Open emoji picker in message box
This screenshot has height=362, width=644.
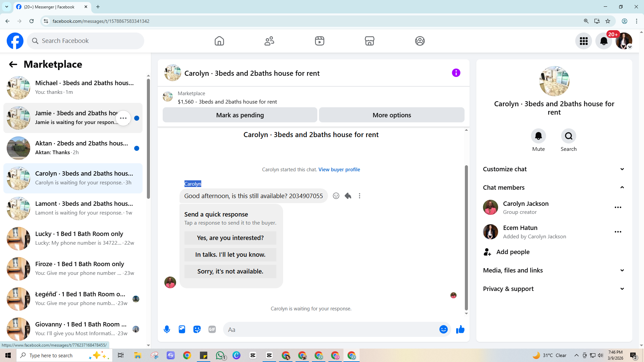pyautogui.click(x=443, y=329)
